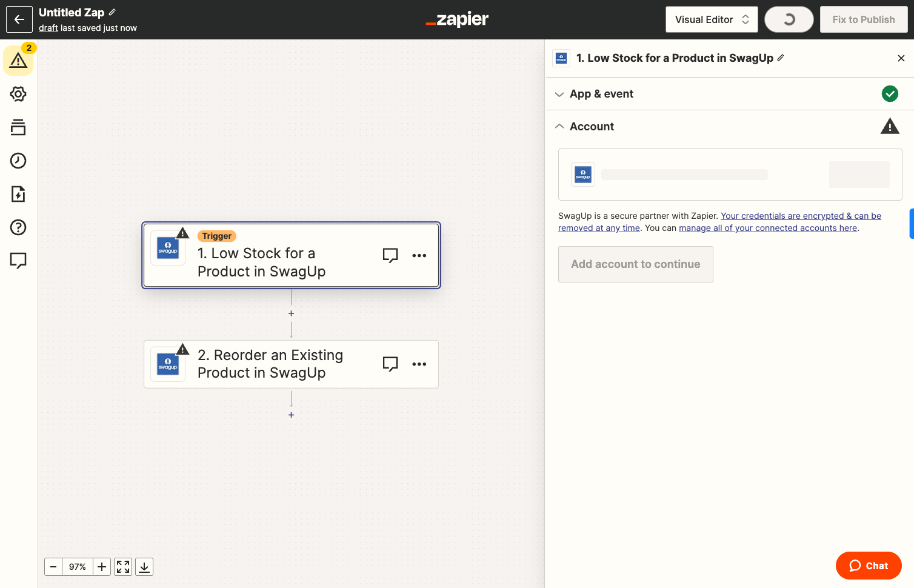Add comment on step 1 Low Stock
Viewport: 914px width, 588px height.
390,255
